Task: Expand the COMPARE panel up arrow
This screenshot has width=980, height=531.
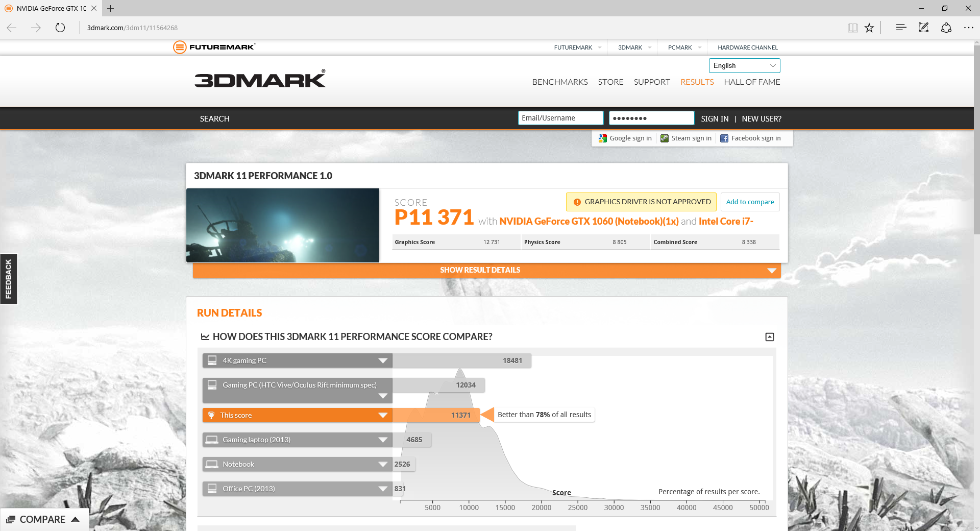Action: coord(76,519)
